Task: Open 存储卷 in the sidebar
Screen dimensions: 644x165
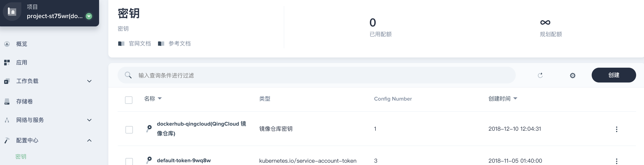Action: pyautogui.click(x=24, y=102)
